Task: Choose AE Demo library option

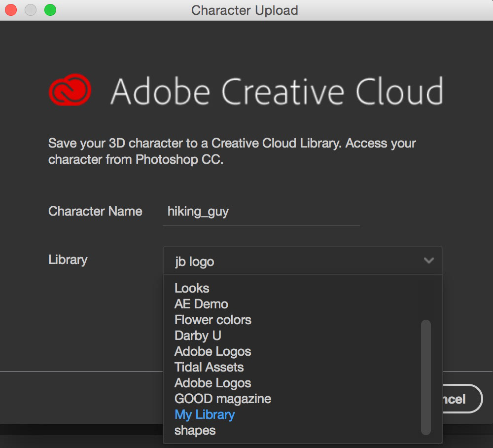Action: 201,304
